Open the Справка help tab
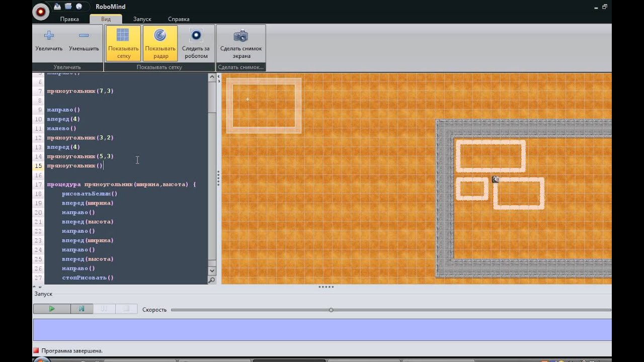The image size is (644, 362). (179, 19)
